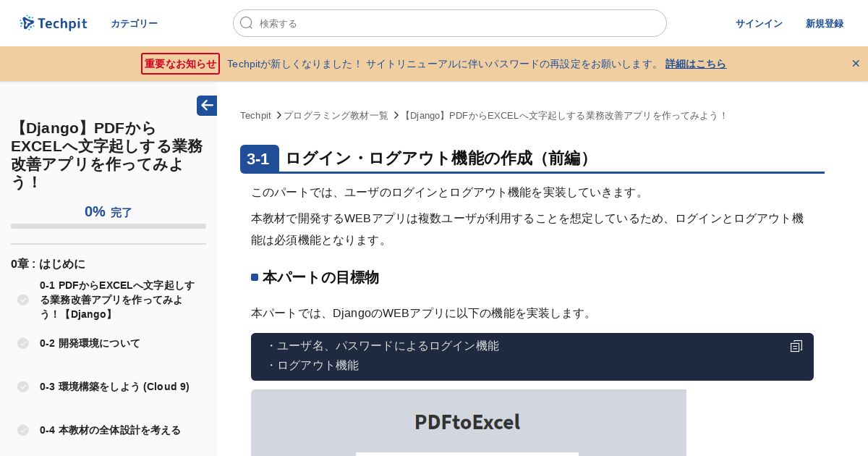Viewport: 868px width, 456px height.
Task: Toggle completion check for lesson 0-4
Action: click(23, 430)
